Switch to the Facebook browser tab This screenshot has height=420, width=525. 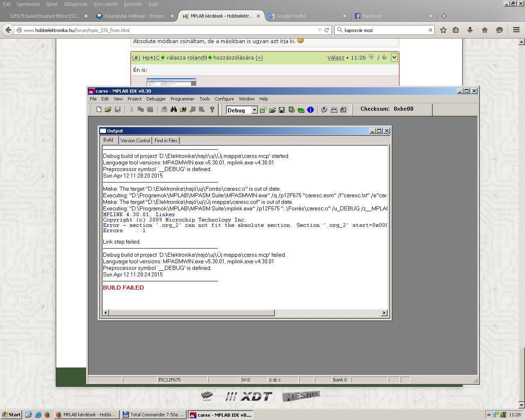click(x=394, y=16)
